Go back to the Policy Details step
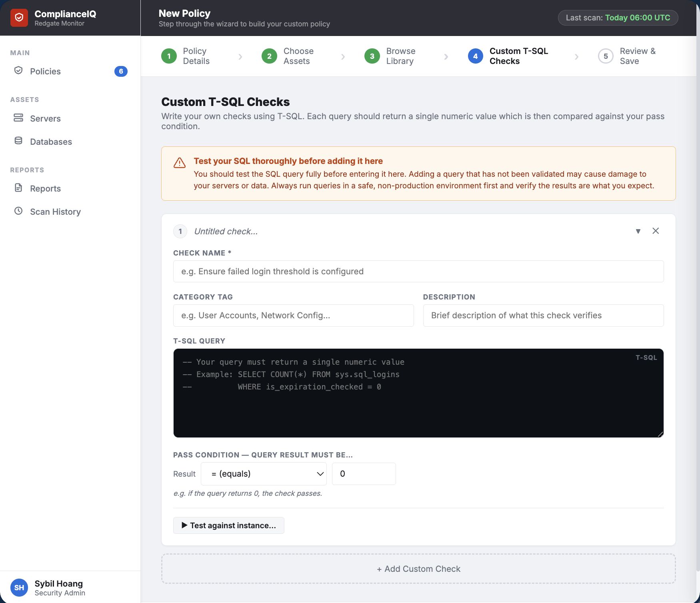 pyautogui.click(x=169, y=56)
